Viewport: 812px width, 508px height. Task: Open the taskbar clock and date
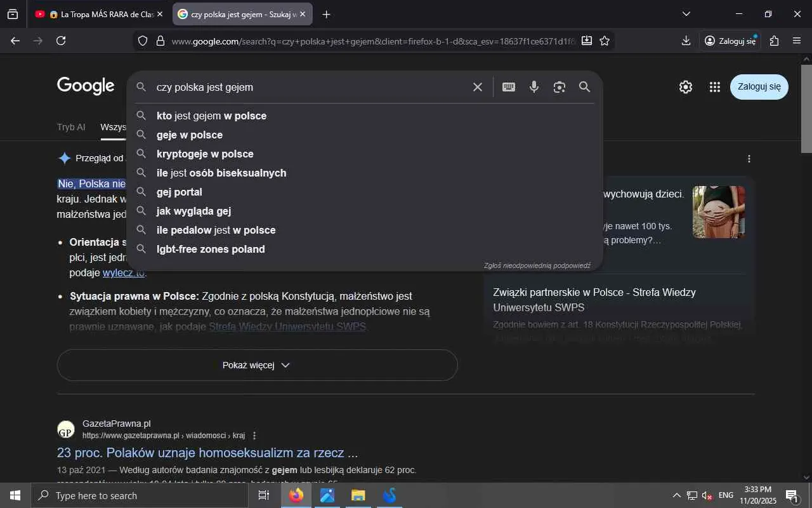point(758,495)
